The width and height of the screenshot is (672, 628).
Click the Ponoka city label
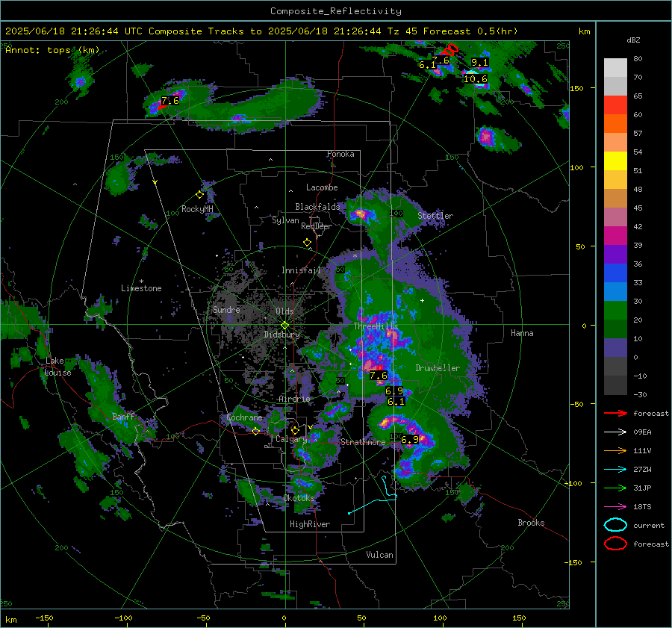coord(340,154)
